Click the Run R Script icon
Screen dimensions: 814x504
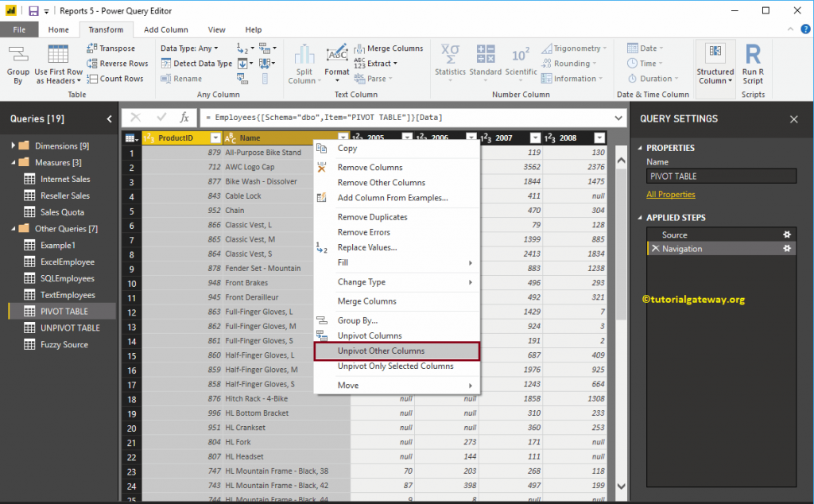click(x=753, y=55)
